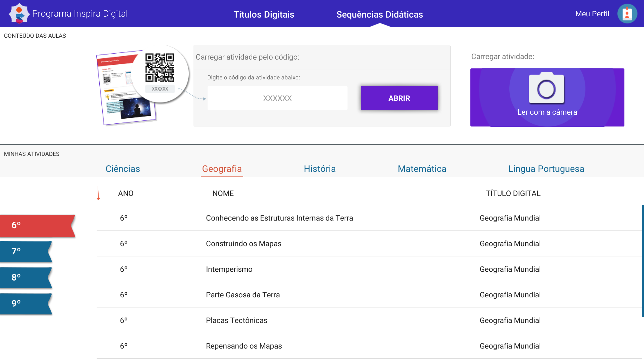The image size is (644, 362).
Task: Open the Títulos Digitais menu
Action: click(264, 14)
